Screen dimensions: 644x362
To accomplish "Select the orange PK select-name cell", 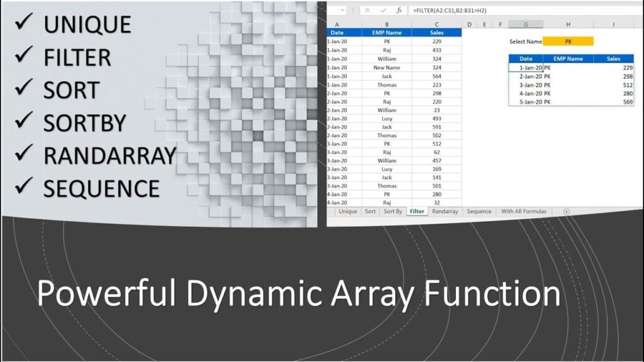I will click(568, 40).
